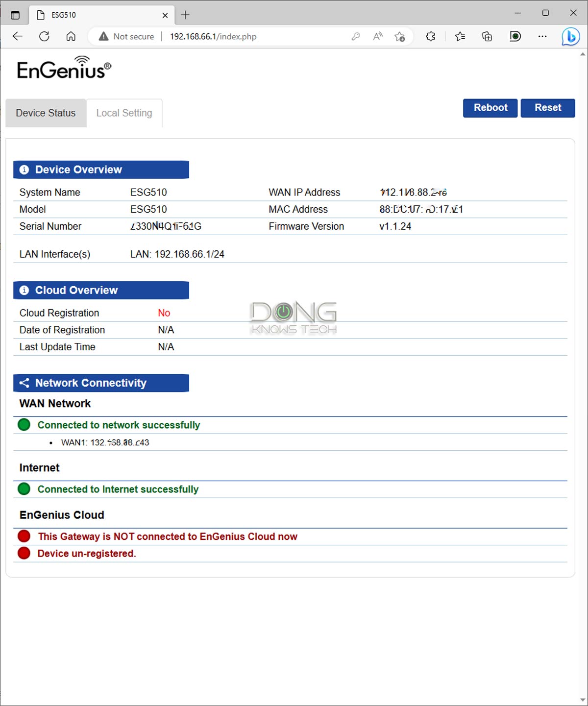
Task: Open the Extensions puzzle icon
Action: pos(431,36)
